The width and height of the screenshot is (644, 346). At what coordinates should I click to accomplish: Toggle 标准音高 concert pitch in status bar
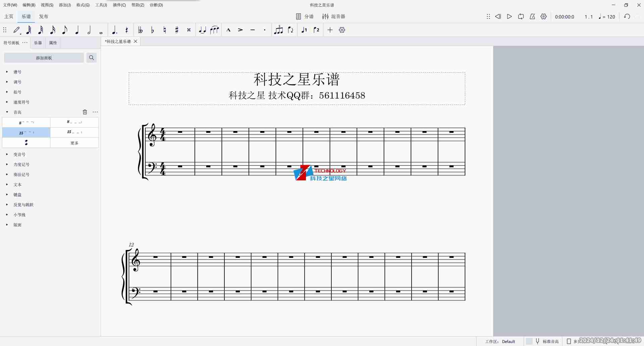551,341
